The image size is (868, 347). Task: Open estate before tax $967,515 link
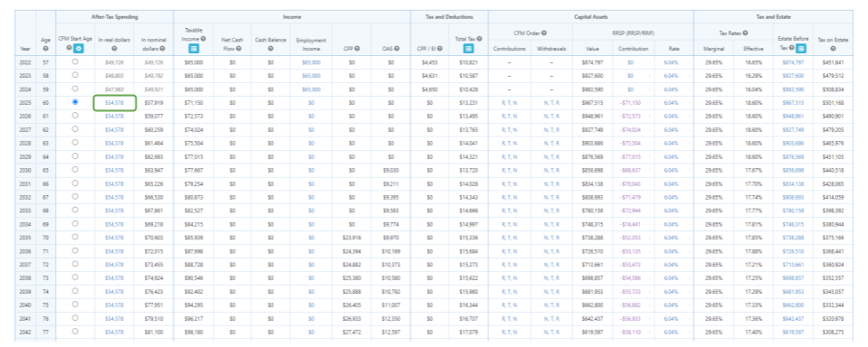click(792, 103)
